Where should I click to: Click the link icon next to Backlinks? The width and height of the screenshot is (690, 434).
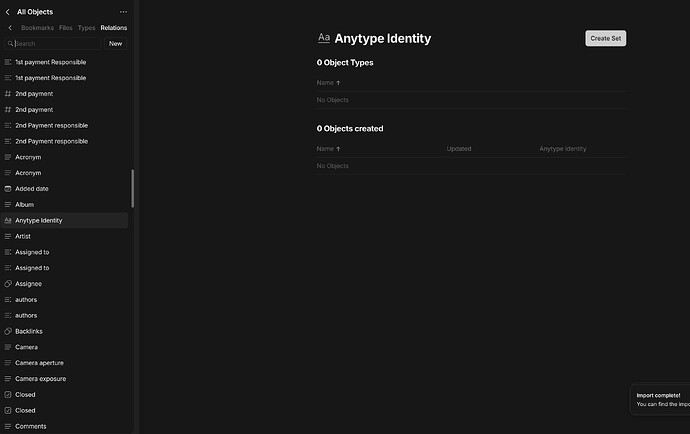(7, 331)
